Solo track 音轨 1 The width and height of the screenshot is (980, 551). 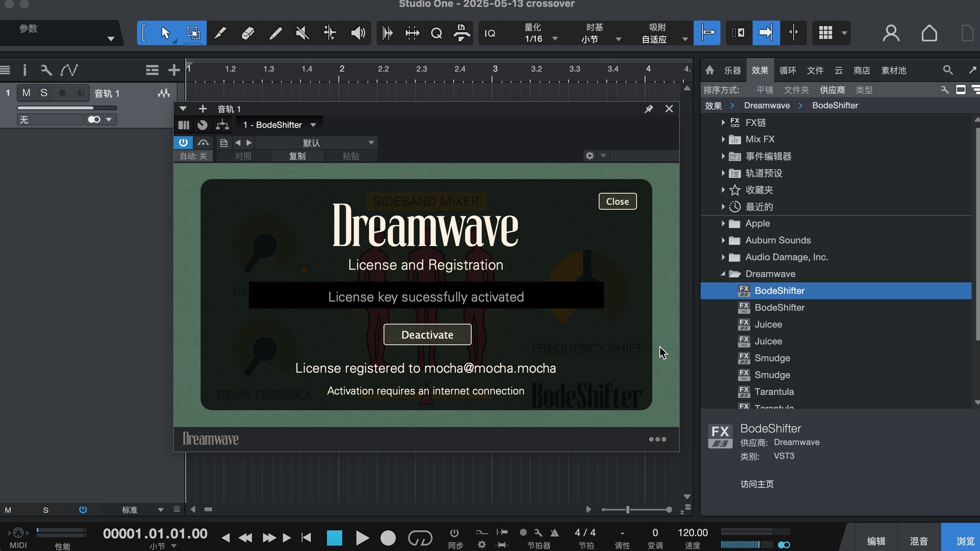click(x=44, y=93)
